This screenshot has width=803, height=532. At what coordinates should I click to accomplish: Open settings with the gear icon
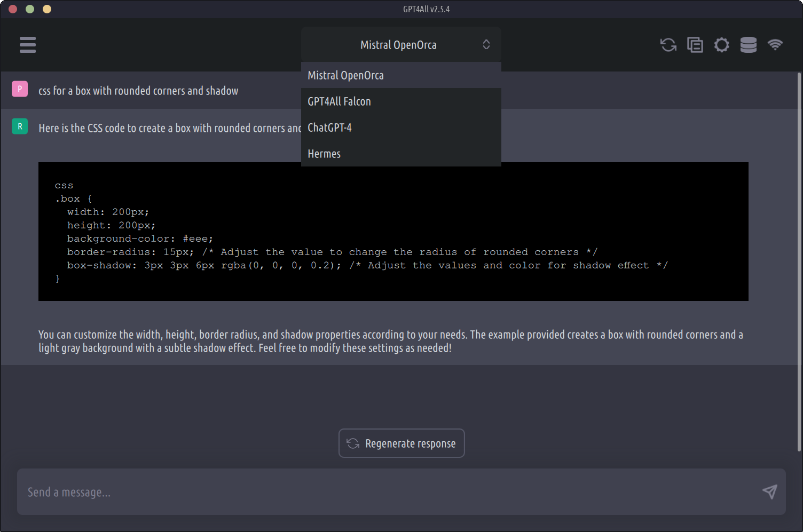(x=722, y=45)
